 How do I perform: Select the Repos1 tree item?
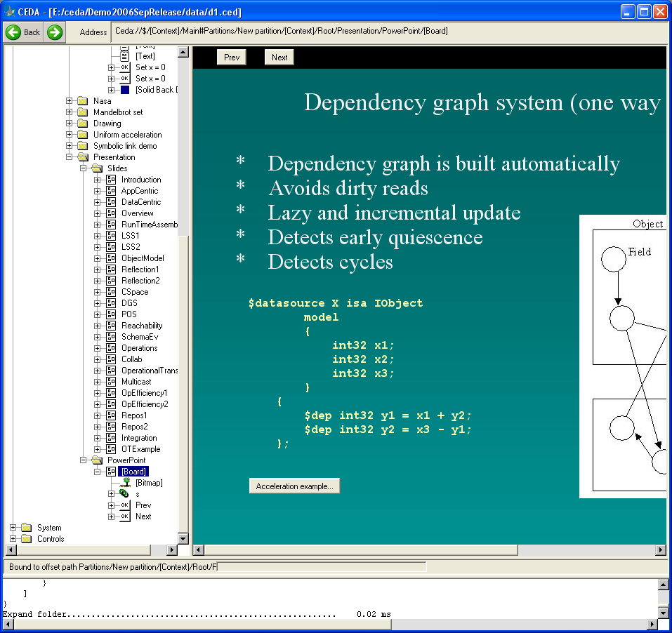[134, 415]
